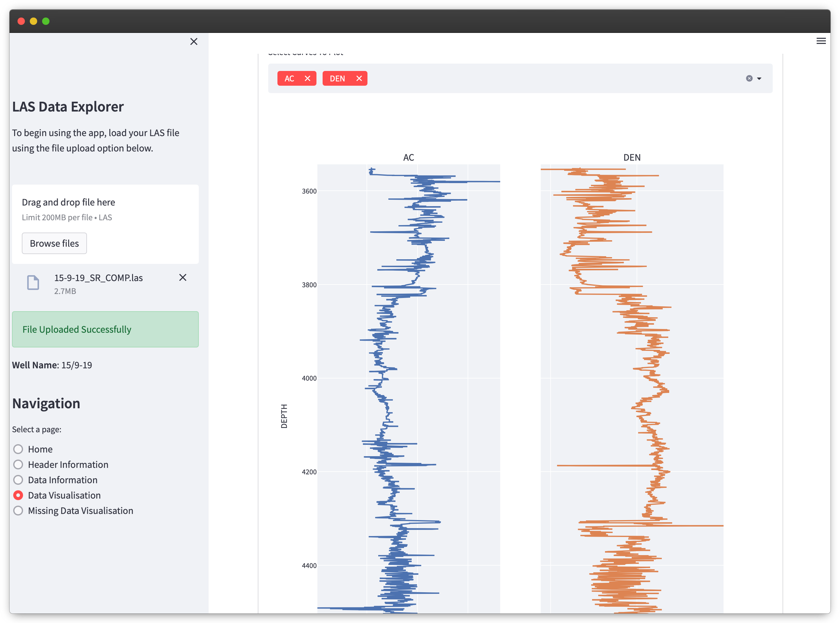Viewport: 840px width, 623px height.
Task: Choose Missing Data Visualisation page
Action: pyautogui.click(x=18, y=511)
